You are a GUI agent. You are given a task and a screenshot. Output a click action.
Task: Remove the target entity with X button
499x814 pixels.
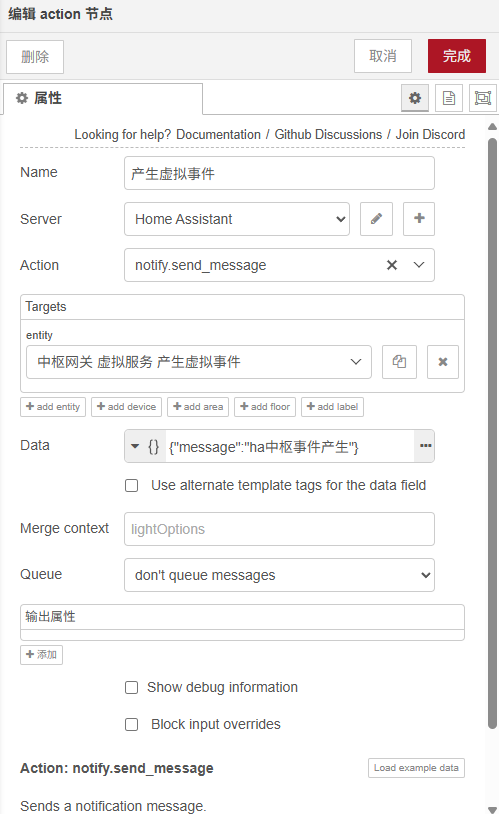(443, 362)
